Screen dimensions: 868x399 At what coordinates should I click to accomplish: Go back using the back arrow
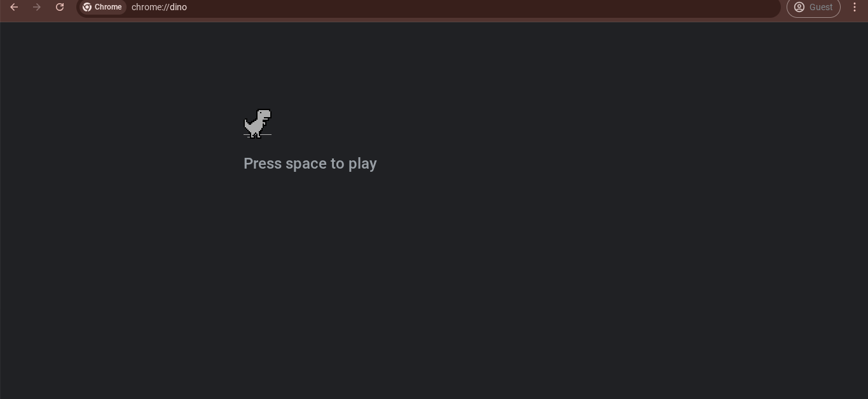[x=14, y=7]
